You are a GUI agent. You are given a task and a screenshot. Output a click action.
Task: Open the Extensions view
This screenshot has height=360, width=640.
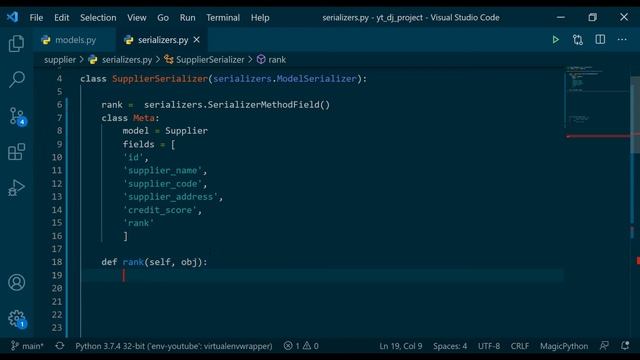pos(16,152)
